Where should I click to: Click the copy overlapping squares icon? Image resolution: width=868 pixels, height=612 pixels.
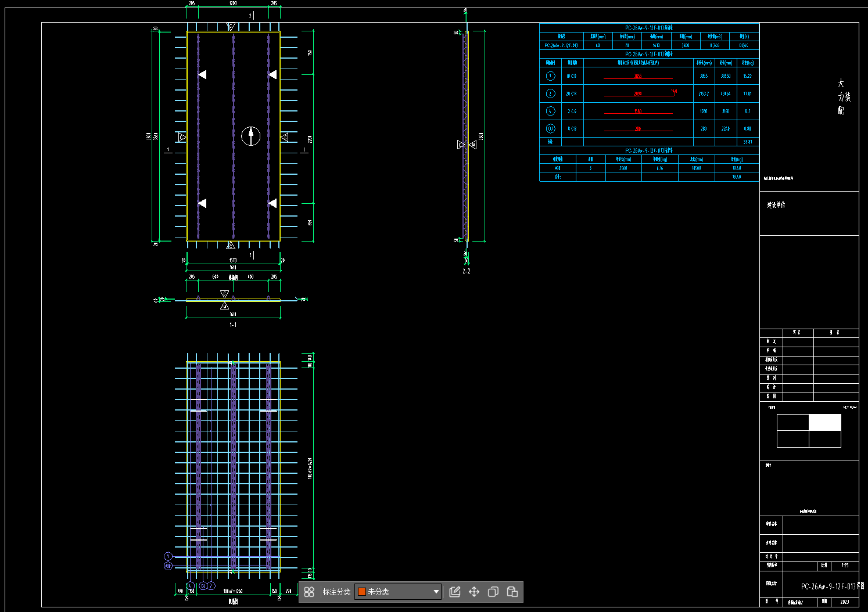click(x=493, y=592)
